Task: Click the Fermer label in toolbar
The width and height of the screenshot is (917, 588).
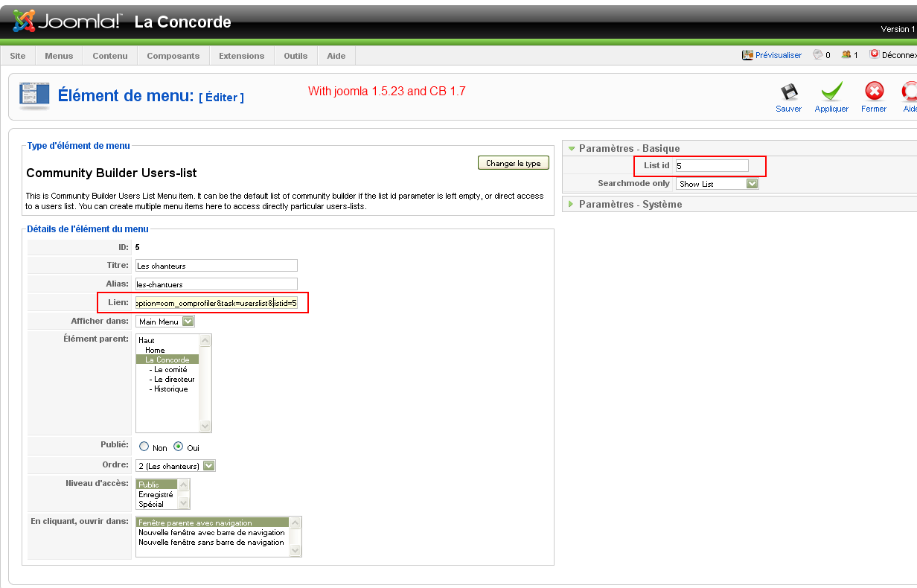Action: (x=874, y=109)
